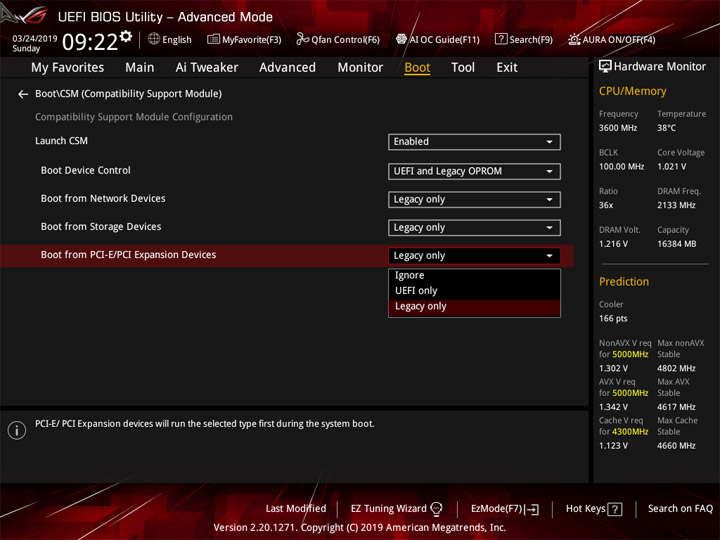Click the 38°C temperature value
Image resolution: width=720 pixels, height=540 pixels.
[x=666, y=128]
